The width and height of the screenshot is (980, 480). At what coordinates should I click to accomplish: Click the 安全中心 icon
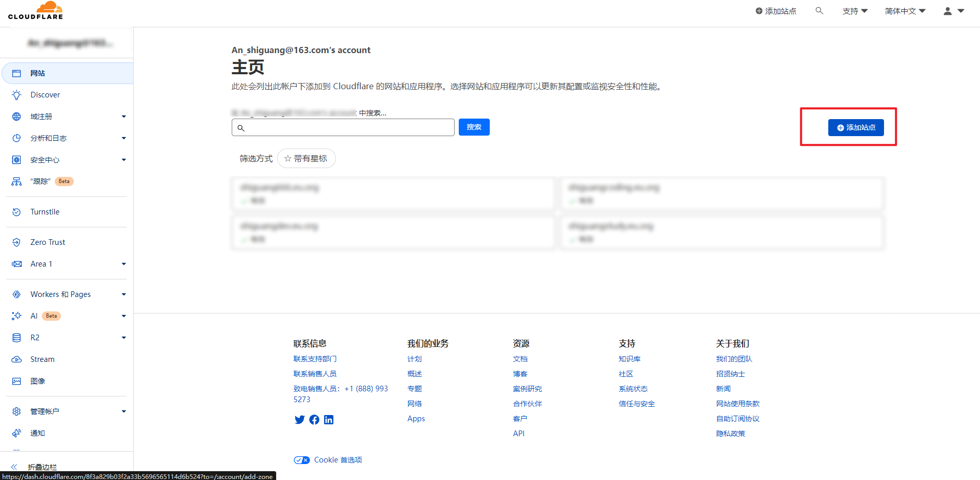pos(17,160)
